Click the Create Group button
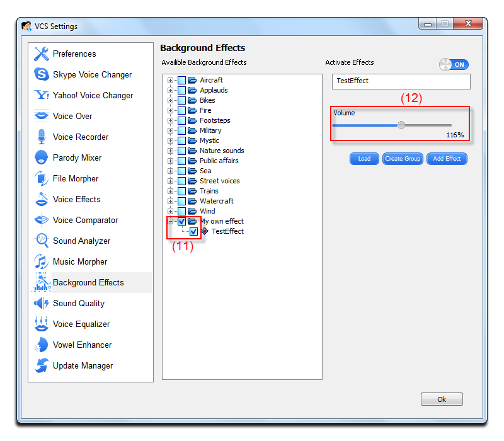The image size is (504, 441). click(403, 159)
